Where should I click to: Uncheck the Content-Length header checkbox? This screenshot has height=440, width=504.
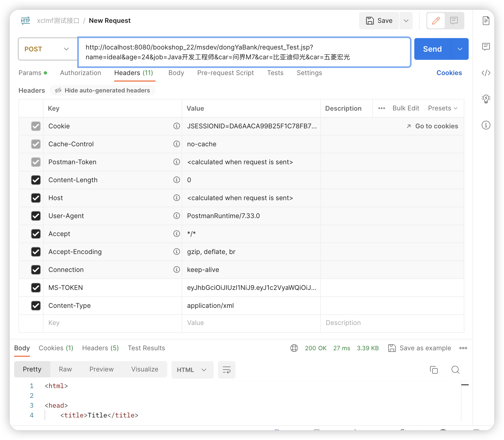point(36,180)
